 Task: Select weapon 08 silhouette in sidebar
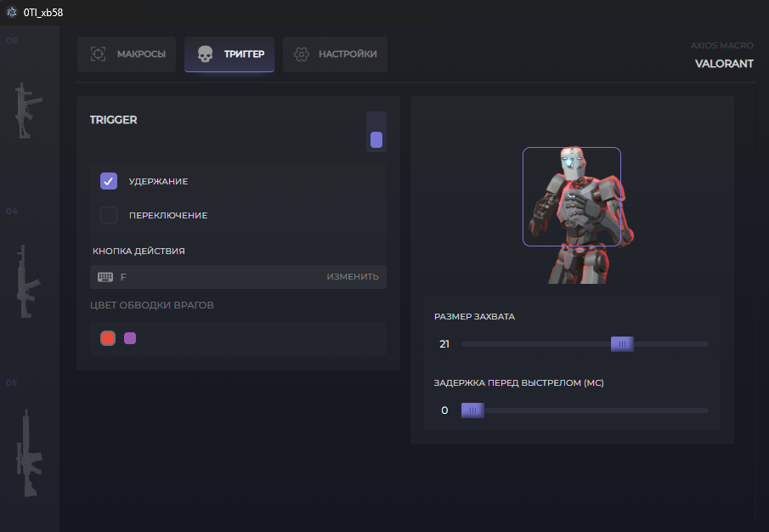(x=27, y=110)
